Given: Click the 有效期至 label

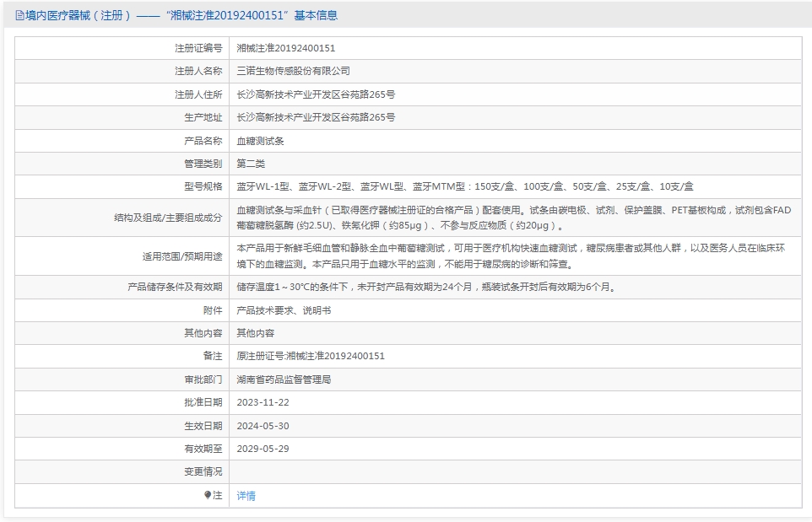Looking at the screenshot, I should pos(203,449).
